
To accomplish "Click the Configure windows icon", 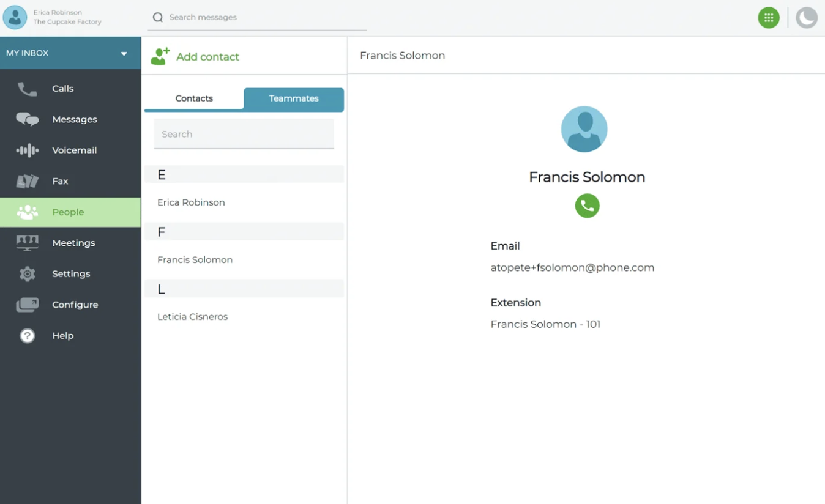I will click(27, 305).
